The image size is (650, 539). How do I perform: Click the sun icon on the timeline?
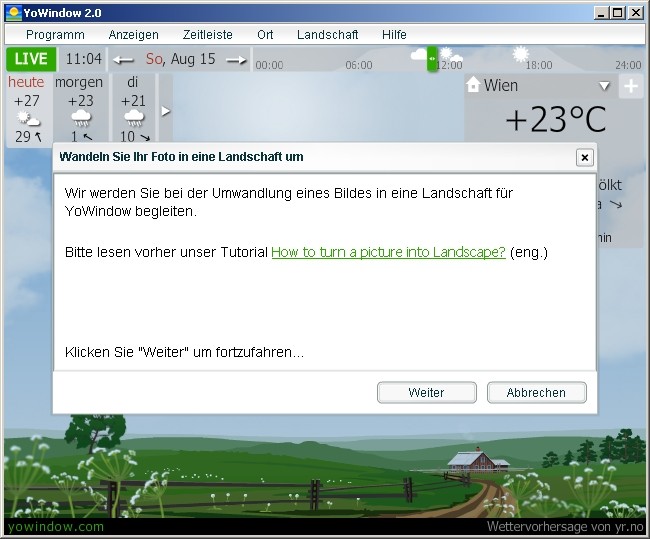click(x=520, y=53)
